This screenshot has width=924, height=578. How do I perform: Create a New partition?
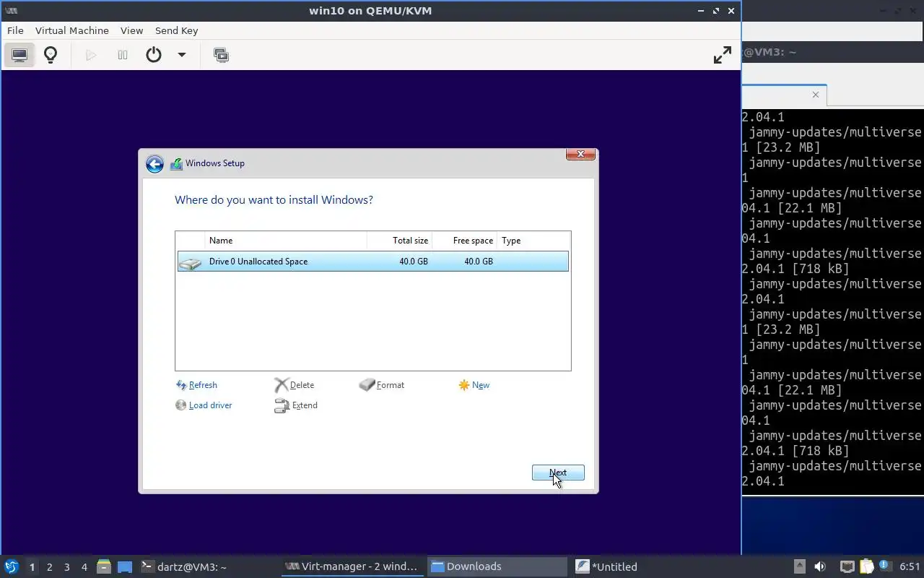481,385
